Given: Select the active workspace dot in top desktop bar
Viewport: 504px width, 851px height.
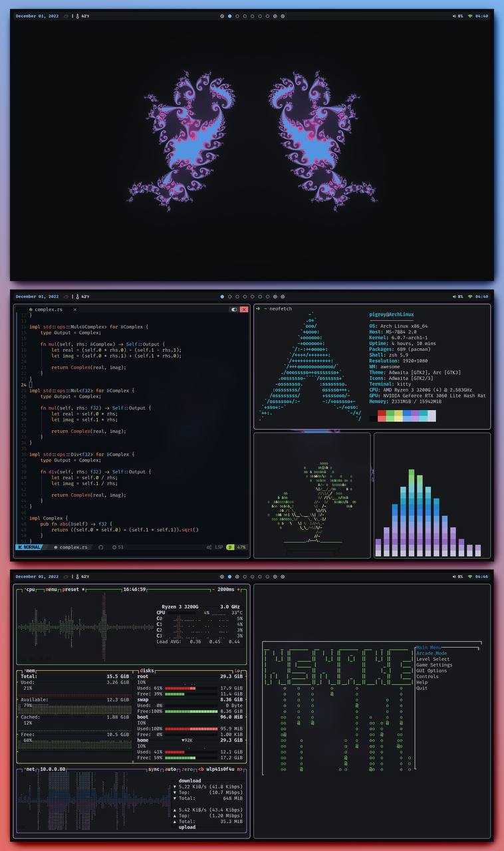Looking at the screenshot, I should pyautogui.click(x=229, y=16).
